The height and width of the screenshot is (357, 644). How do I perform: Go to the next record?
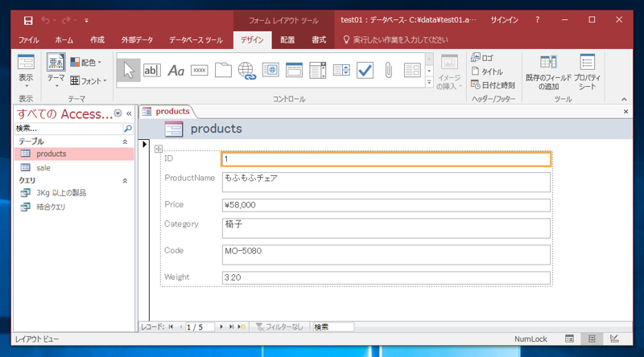[221, 327]
